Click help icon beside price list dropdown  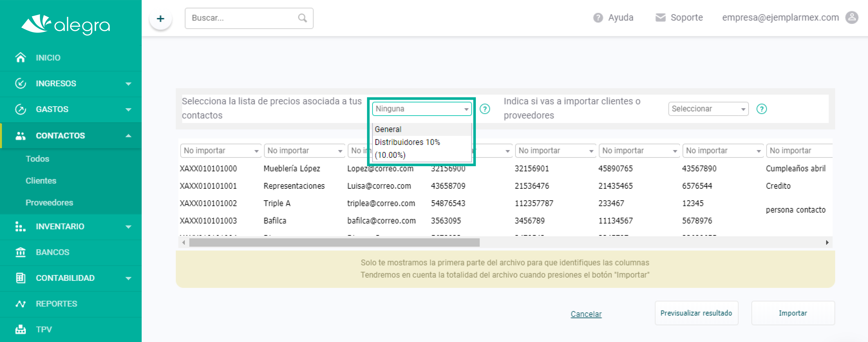tap(485, 109)
